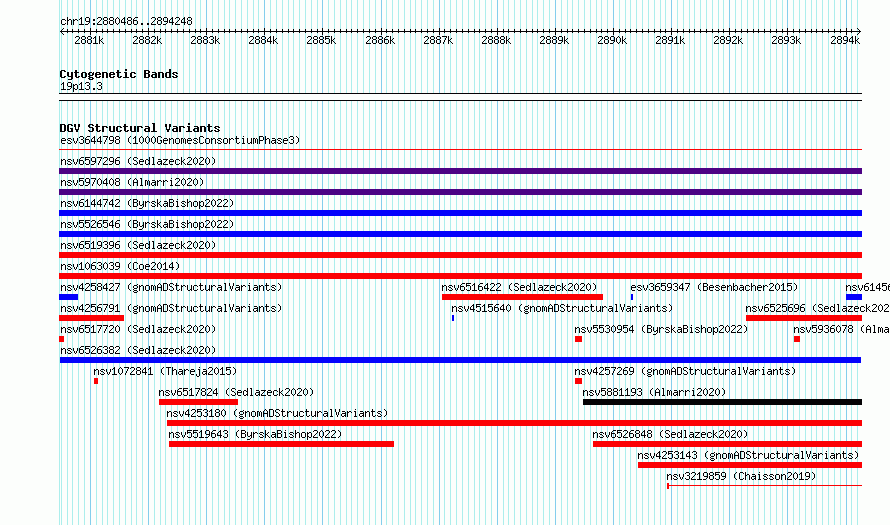Image resolution: width=890 pixels, height=525 pixels.
Task: Click nsv5881193 (Almarri2020) label
Action: [654, 392]
